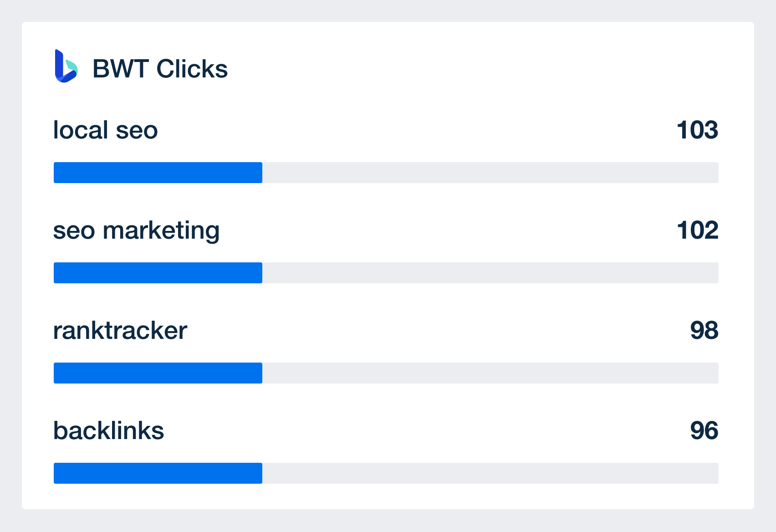Click blue filled bar under local seo

coord(158,173)
